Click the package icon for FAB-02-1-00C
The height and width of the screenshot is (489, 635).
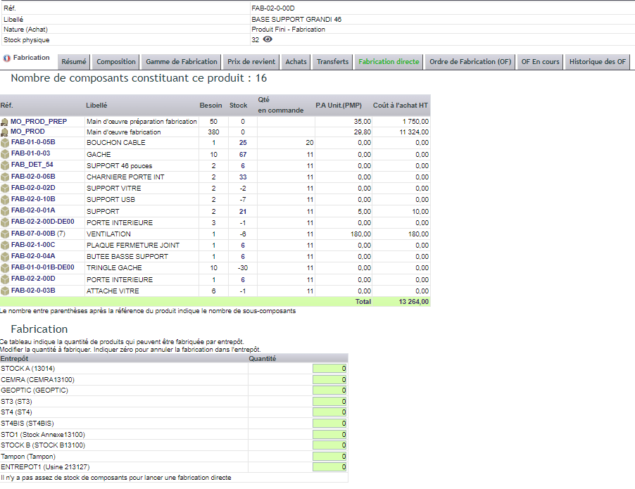click(4, 246)
